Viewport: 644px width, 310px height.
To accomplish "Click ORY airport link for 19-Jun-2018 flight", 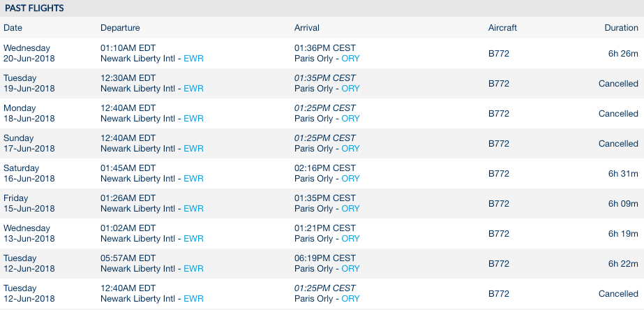I will tap(350, 89).
